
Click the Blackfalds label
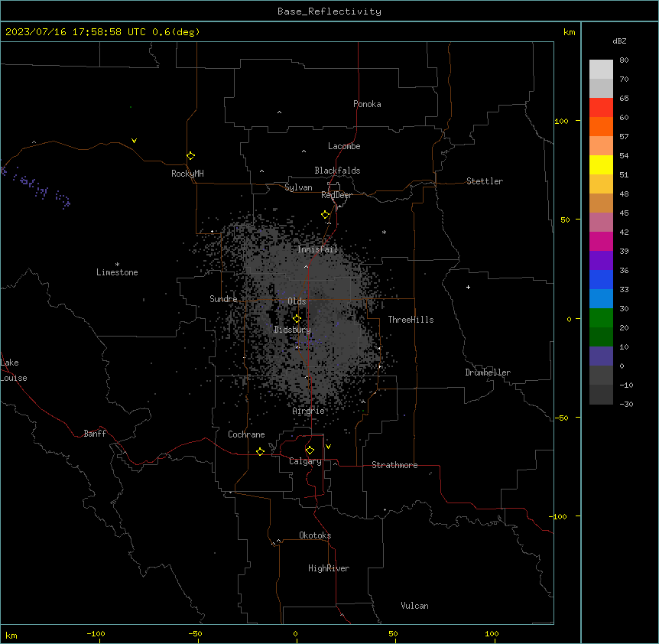pyautogui.click(x=337, y=171)
